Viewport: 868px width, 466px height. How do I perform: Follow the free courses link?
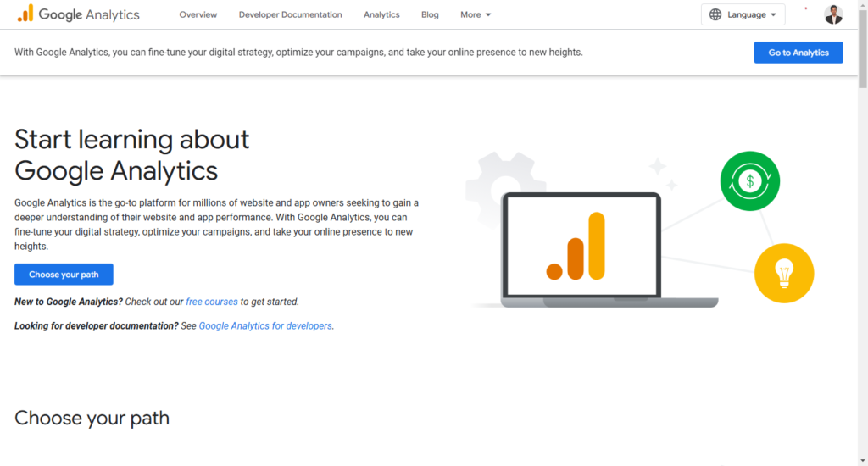point(211,302)
